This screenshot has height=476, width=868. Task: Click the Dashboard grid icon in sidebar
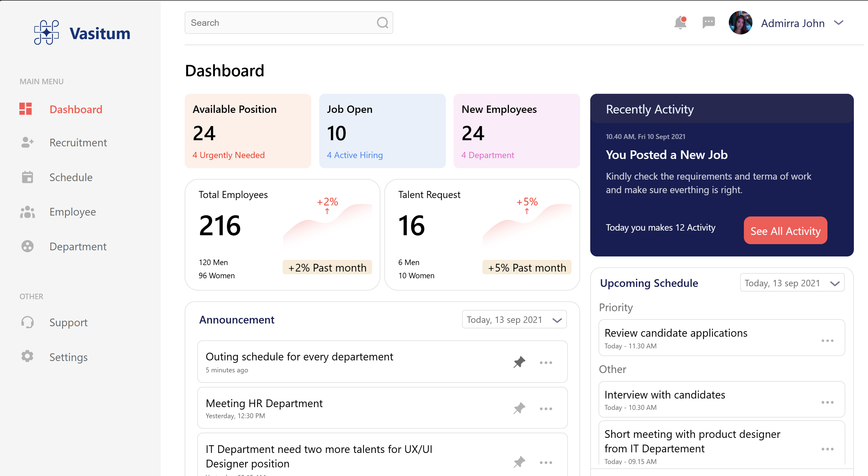pos(26,109)
